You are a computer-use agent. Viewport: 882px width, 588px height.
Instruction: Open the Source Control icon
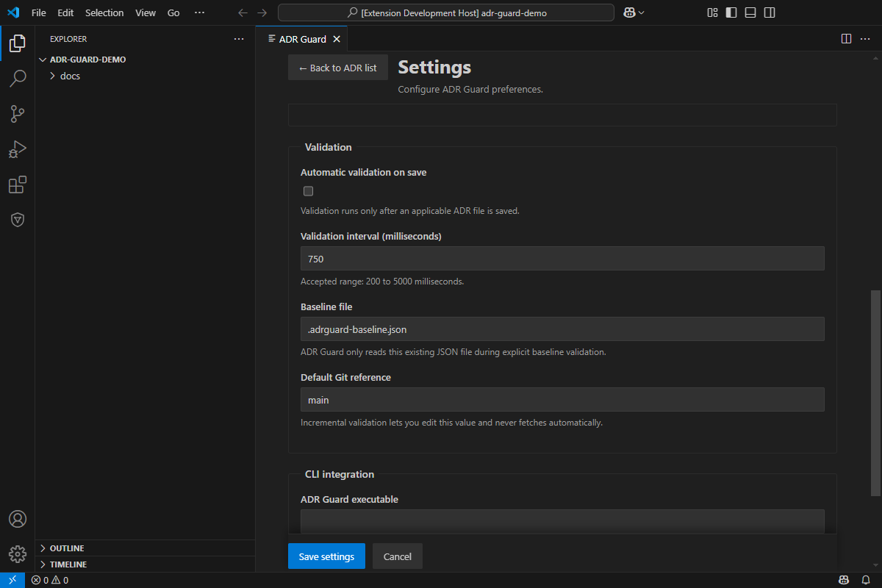click(18, 113)
